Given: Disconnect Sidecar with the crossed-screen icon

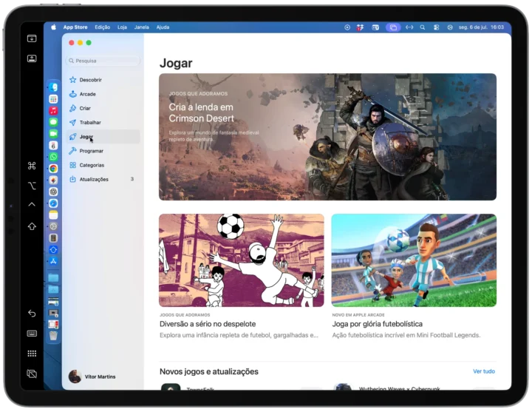Looking at the screenshot, I should pyautogui.click(x=32, y=374).
